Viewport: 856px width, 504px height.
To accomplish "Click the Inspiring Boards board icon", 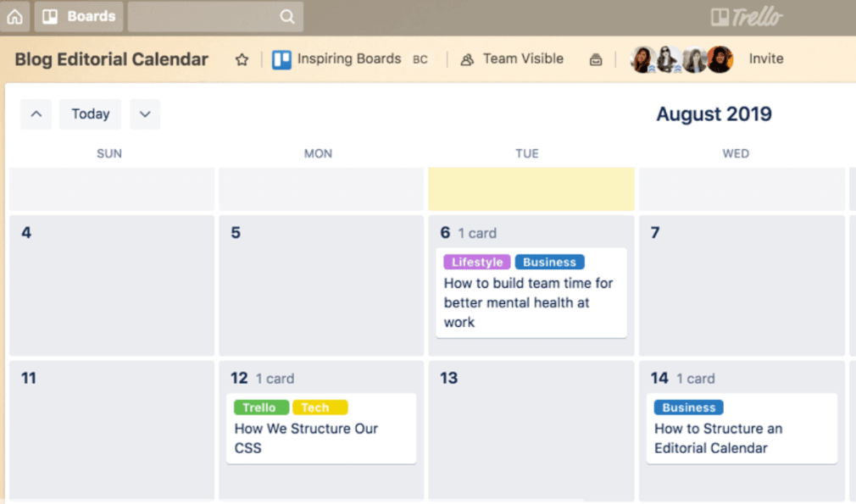I will tap(283, 58).
